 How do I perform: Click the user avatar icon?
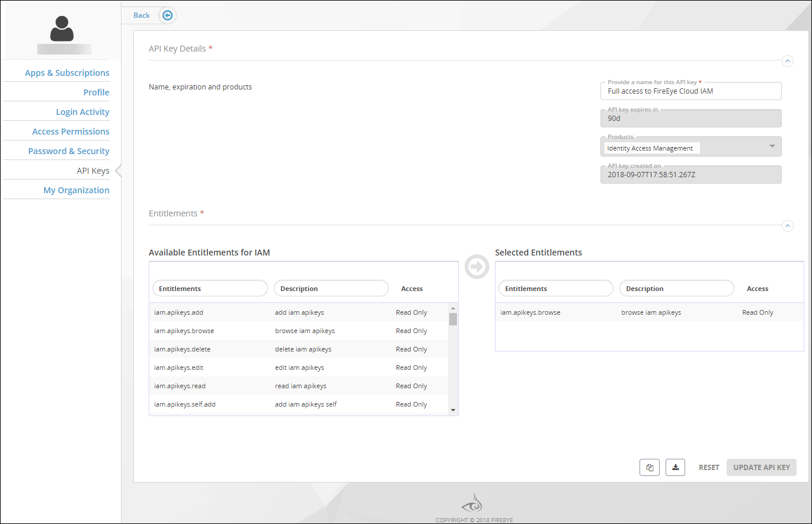pyautogui.click(x=62, y=29)
